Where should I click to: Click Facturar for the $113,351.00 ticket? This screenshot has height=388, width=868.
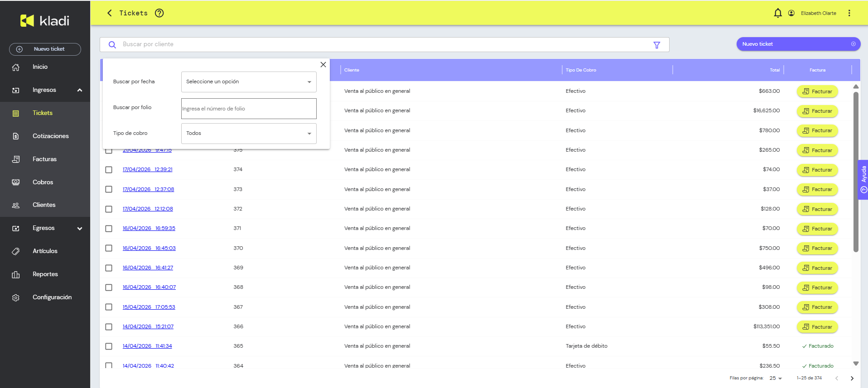tap(817, 327)
